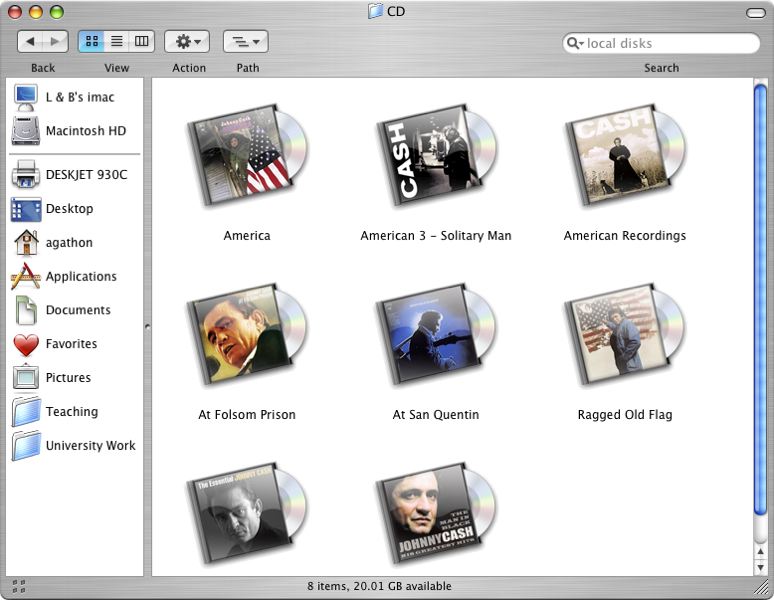774x600 pixels.
Task: Open the Path dropdown menu
Action: pos(245,41)
